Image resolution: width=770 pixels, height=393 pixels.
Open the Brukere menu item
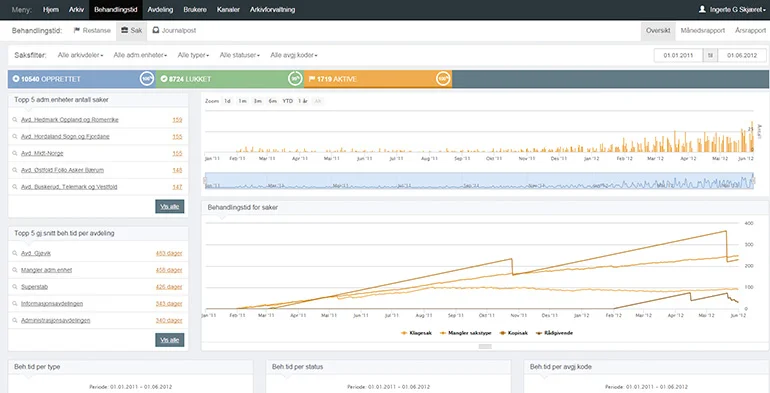pos(195,10)
